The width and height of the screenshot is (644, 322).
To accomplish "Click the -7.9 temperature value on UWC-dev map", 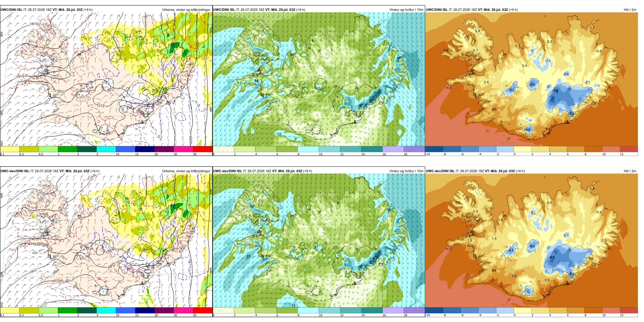I will click(x=571, y=274).
